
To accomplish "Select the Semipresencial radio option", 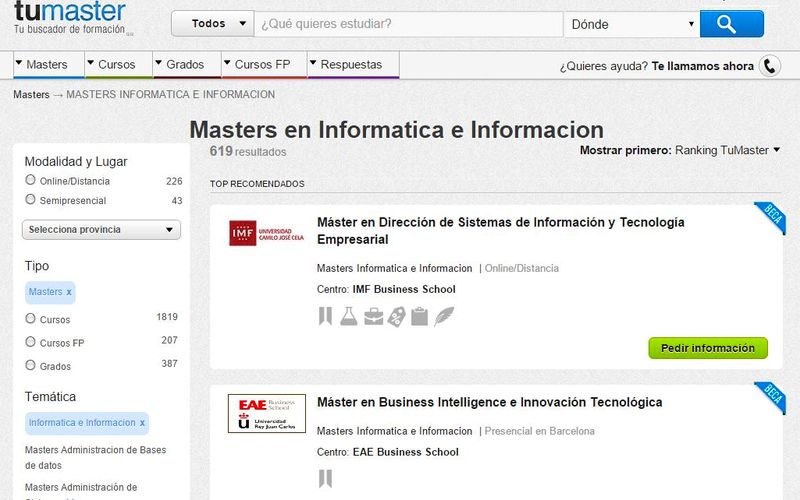I will 31,199.
